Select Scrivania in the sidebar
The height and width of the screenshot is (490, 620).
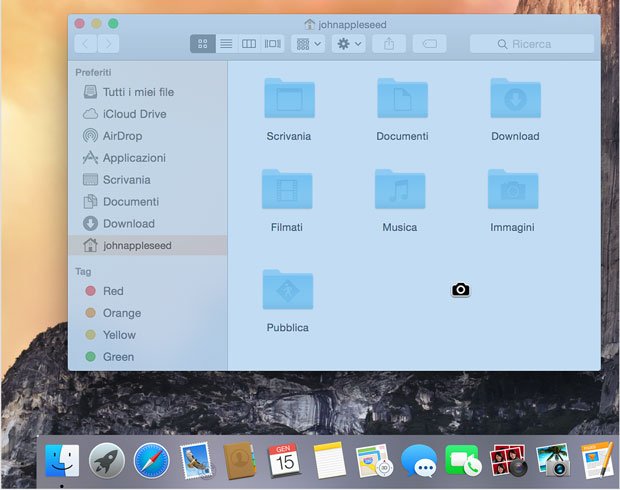click(x=147, y=180)
